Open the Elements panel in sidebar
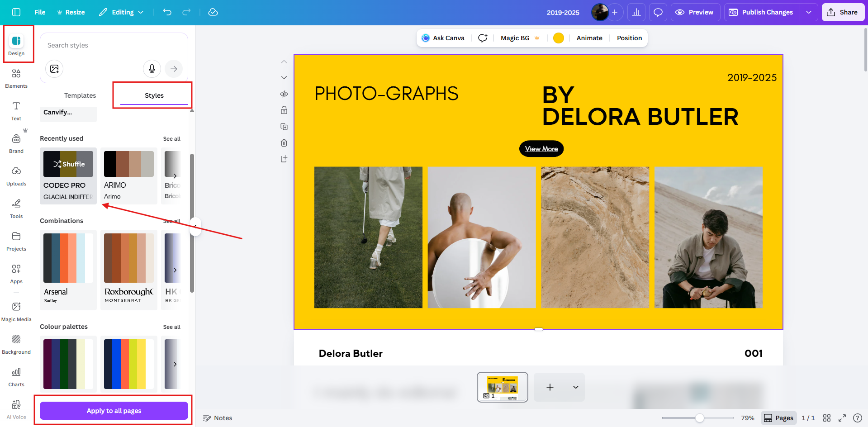Screen dimensions: 868x427 pyautogui.click(x=16, y=78)
